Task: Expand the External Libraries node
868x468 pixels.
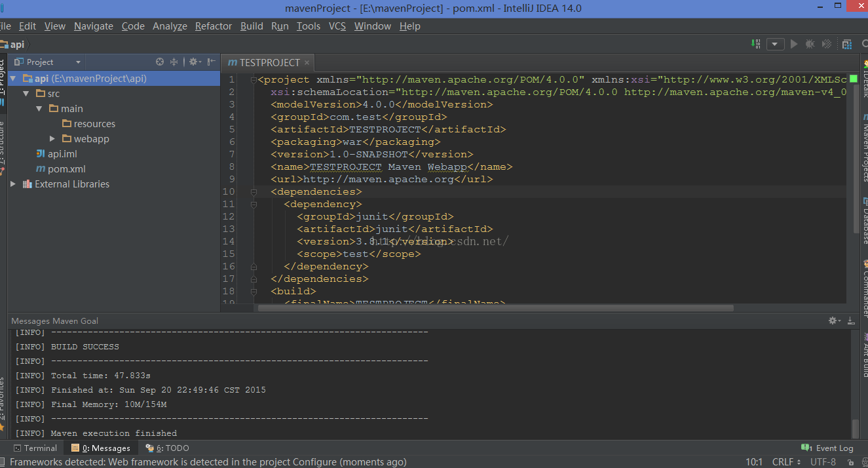Action: [13, 184]
